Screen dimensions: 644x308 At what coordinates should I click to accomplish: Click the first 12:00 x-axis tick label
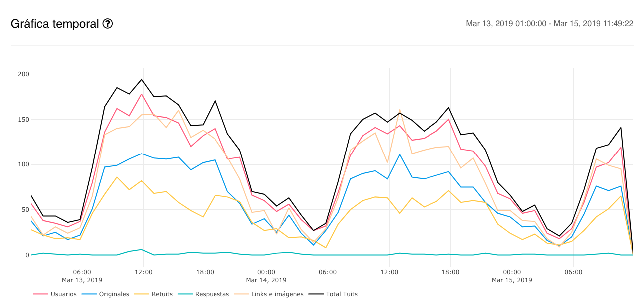144,272
